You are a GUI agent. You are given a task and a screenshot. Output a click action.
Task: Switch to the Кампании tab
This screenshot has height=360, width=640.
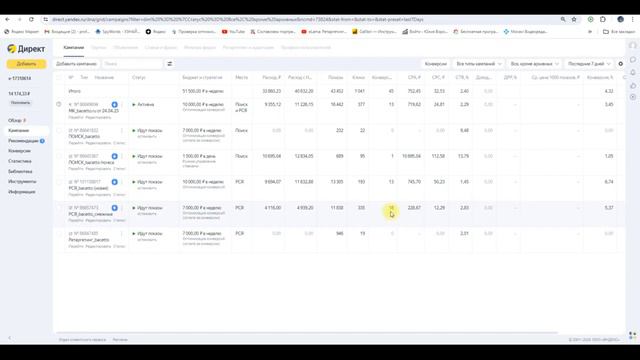(x=74, y=48)
